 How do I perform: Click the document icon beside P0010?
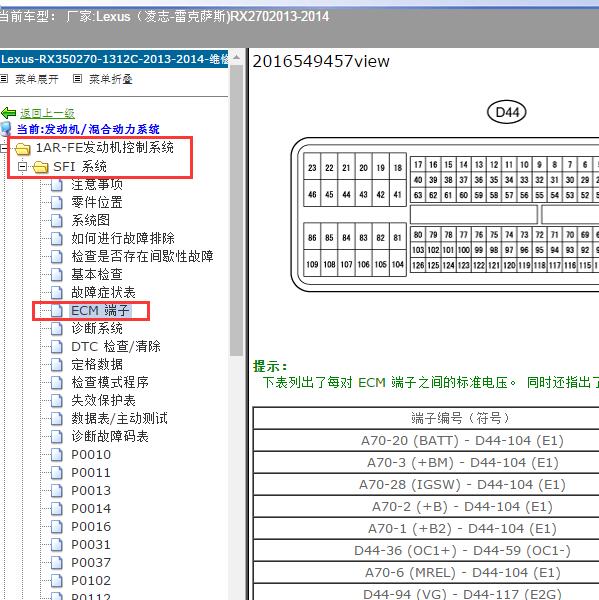pyautogui.click(x=57, y=455)
